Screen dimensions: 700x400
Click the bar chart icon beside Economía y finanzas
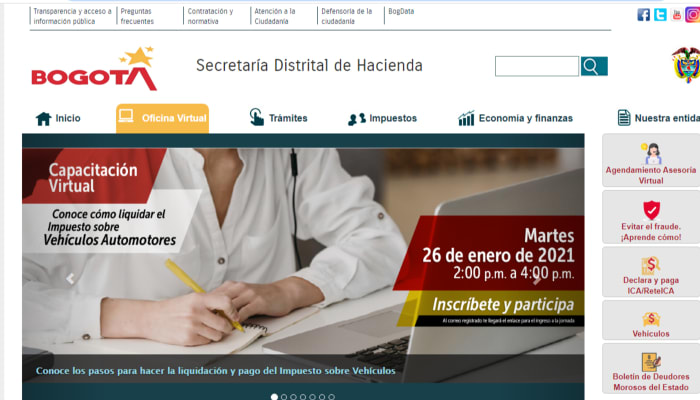pos(466,118)
